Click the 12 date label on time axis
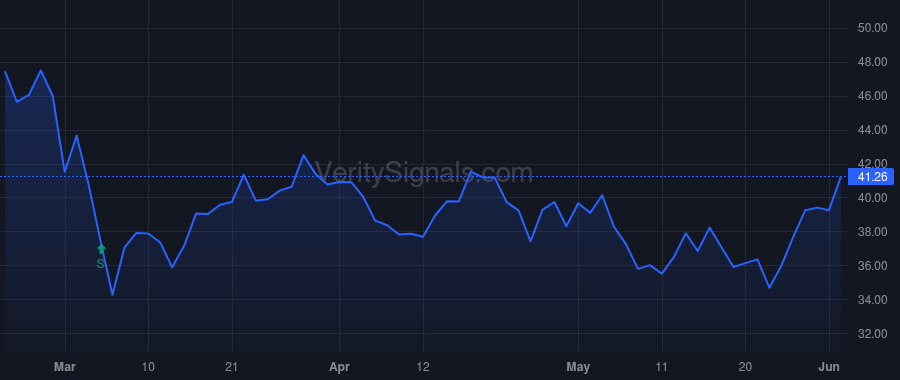Viewport: 900px width, 380px height. coord(423,367)
